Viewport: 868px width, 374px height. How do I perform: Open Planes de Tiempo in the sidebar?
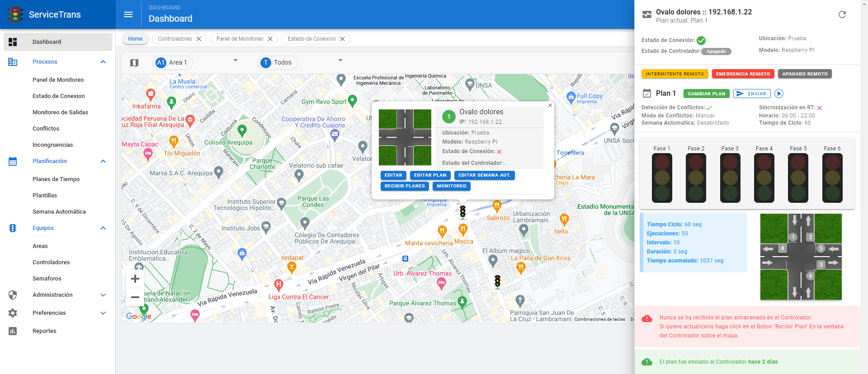coord(56,179)
